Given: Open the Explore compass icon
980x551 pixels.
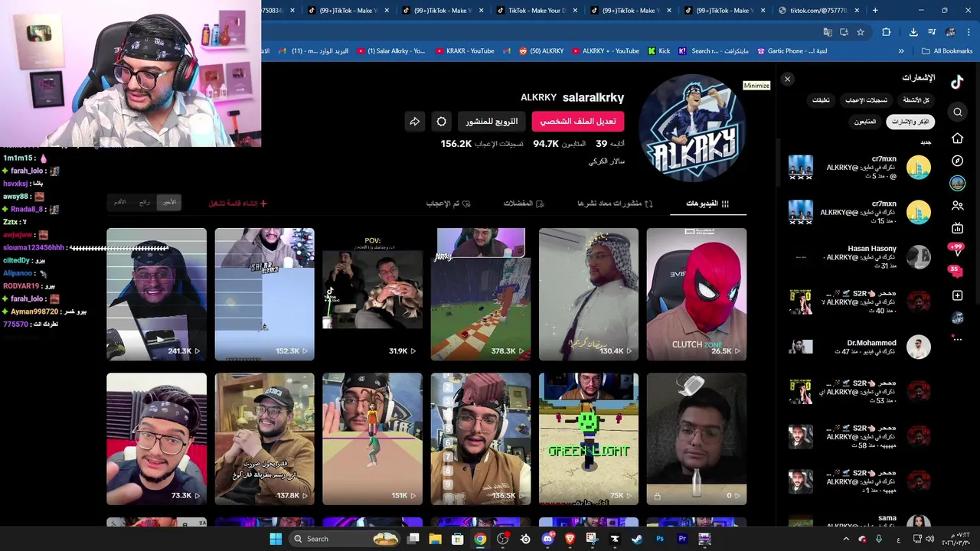Looking at the screenshot, I should [957, 161].
